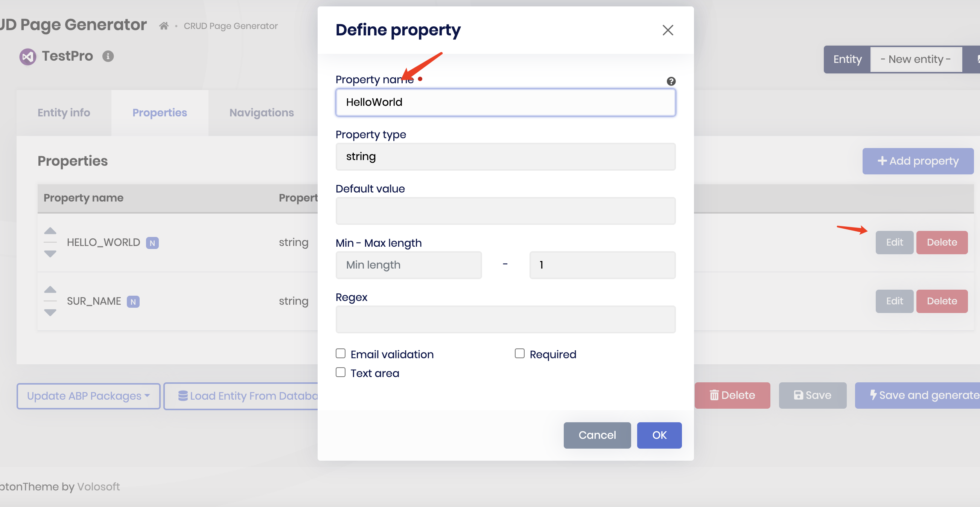
Task: Click the Visual Studio project icon
Action: (28, 57)
